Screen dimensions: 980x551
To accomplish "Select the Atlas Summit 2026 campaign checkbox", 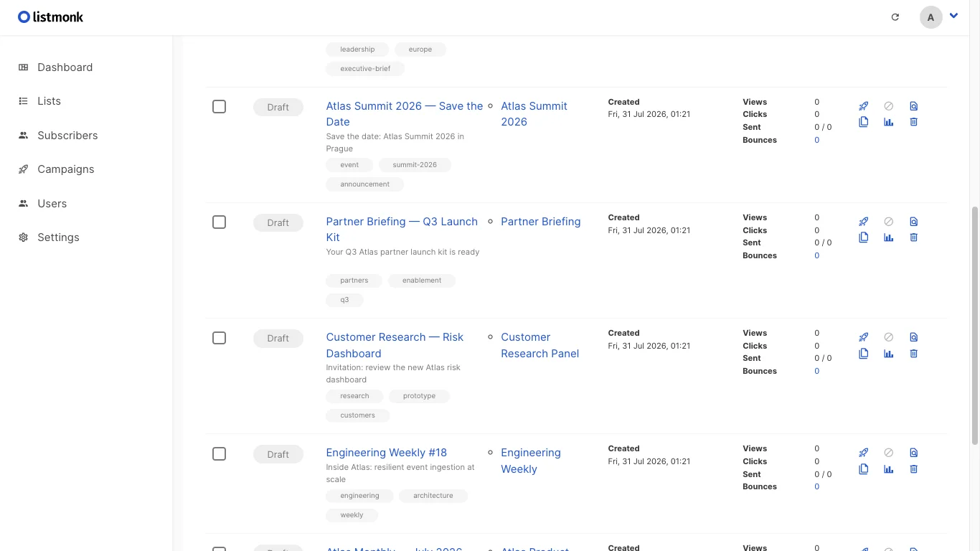I will 220,107.
